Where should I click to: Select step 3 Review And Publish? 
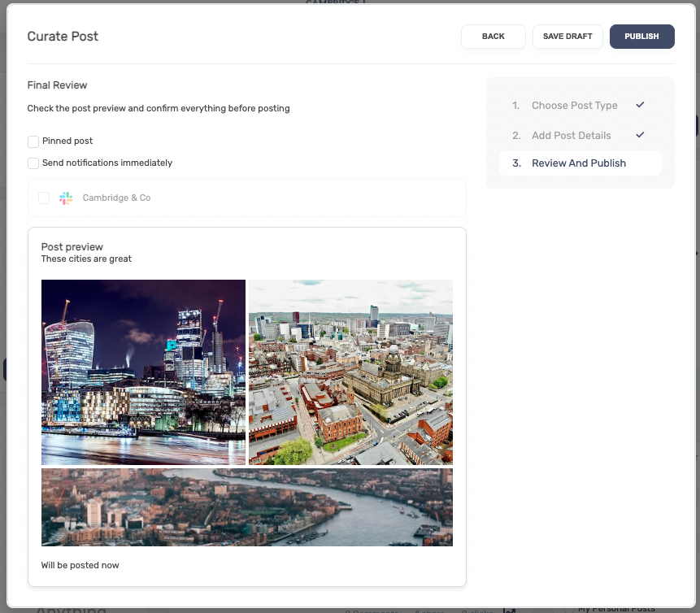[580, 163]
